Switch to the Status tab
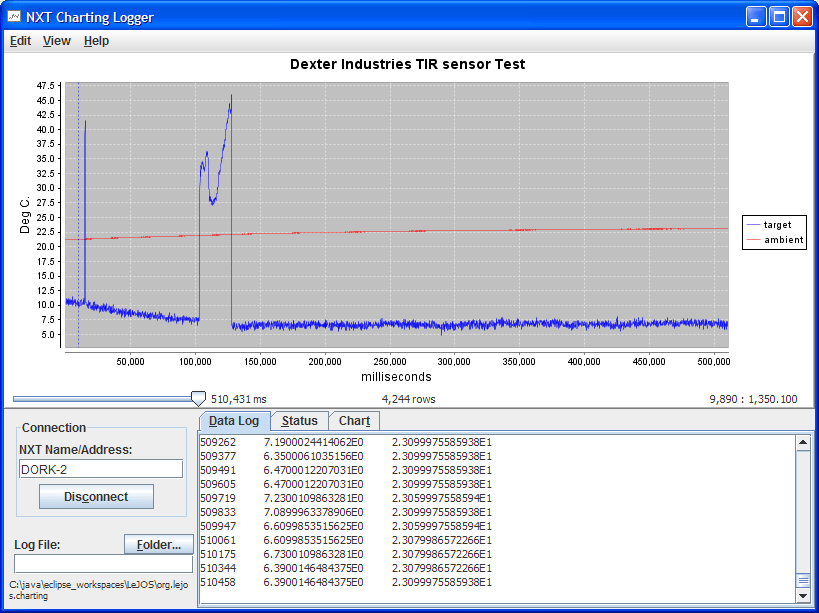This screenshot has width=819, height=613. tap(299, 421)
